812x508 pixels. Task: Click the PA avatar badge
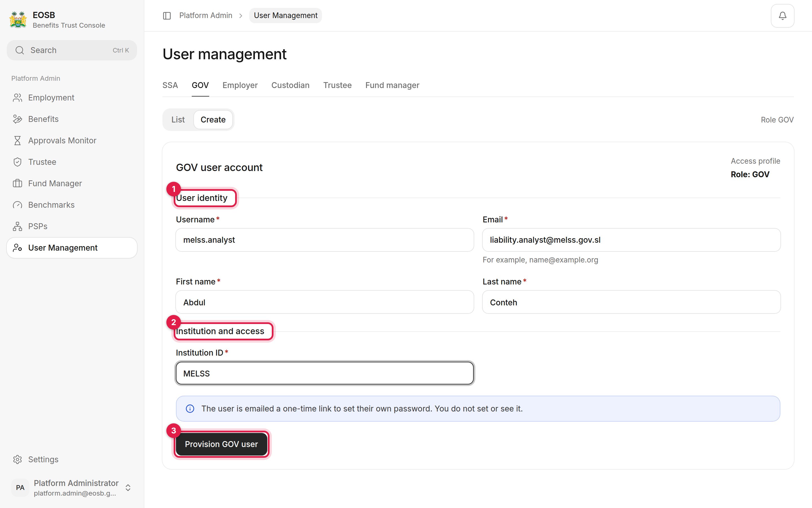point(20,487)
